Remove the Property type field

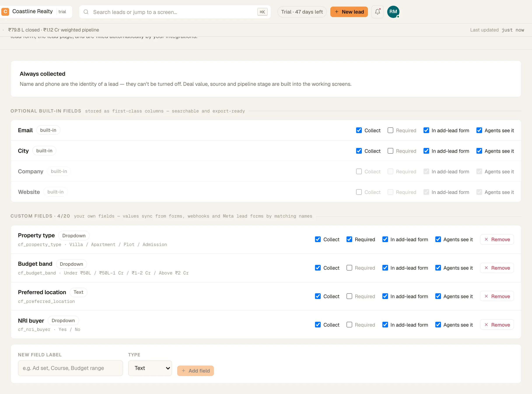click(497, 239)
